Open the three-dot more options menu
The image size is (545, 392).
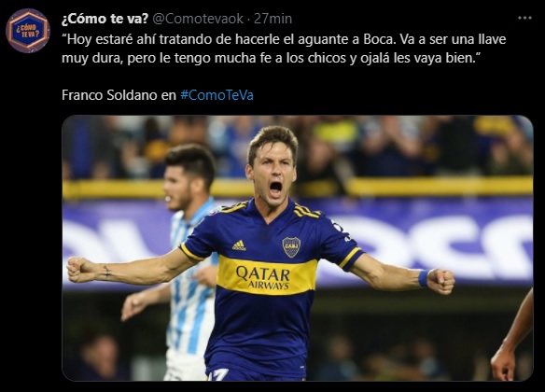(x=524, y=18)
